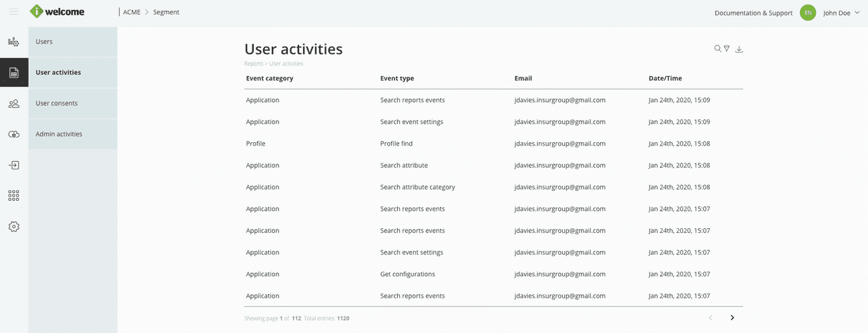Open the users group sidebar icon
868x333 pixels.
click(x=13, y=103)
